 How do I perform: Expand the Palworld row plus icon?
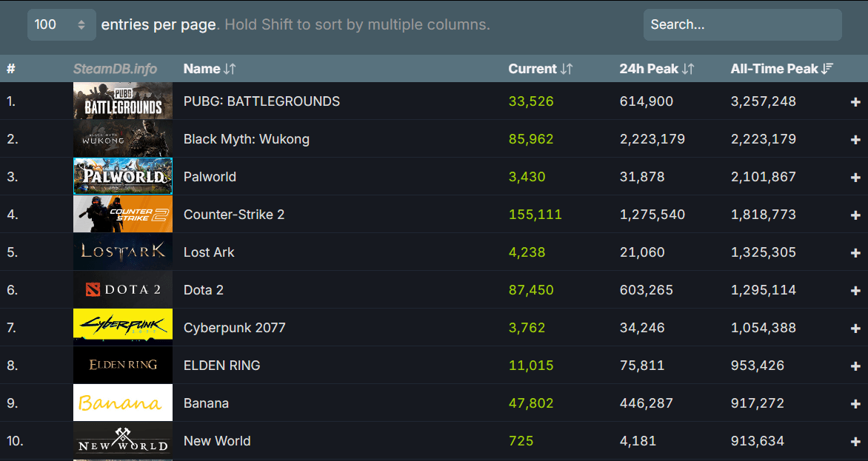coord(855,178)
